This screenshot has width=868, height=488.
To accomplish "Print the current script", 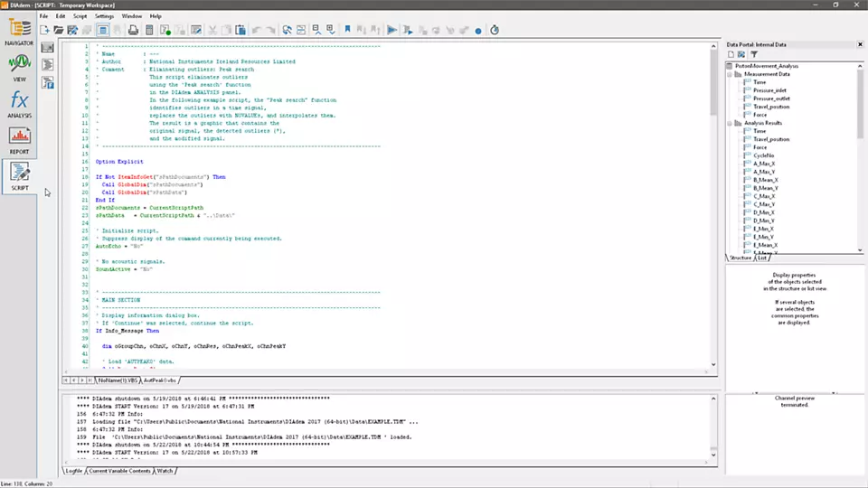I will [133, 30].
